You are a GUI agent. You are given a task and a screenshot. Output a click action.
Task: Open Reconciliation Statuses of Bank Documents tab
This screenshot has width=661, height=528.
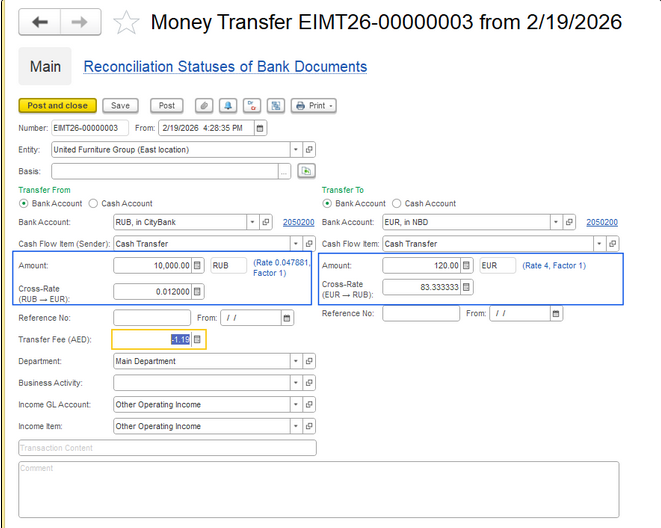coord(225,67)
